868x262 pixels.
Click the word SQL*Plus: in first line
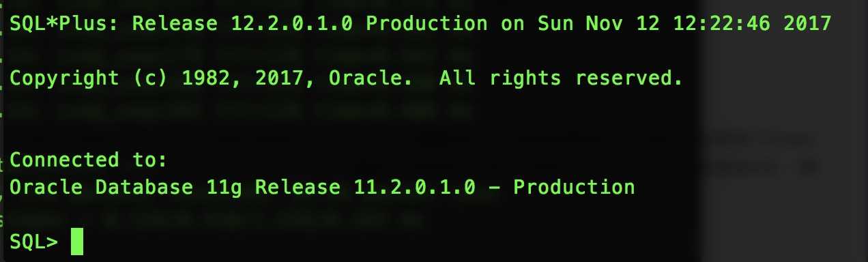[x=65, y=24]
